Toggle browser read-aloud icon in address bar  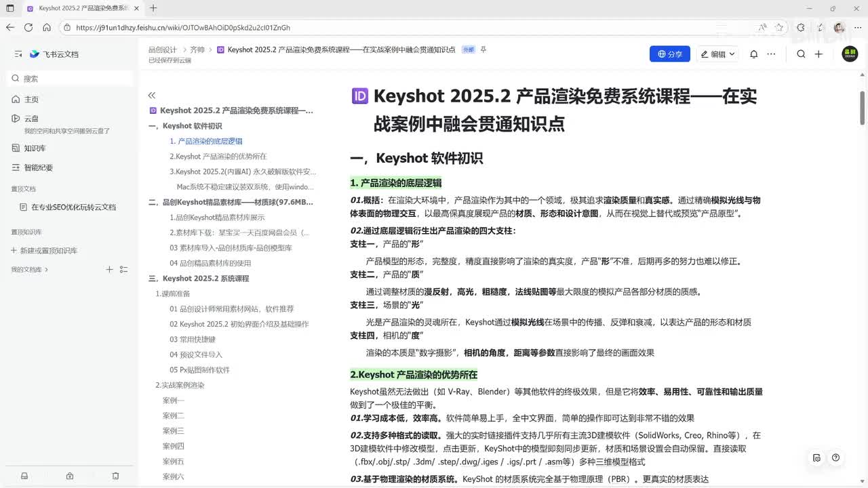coord(763,28)
